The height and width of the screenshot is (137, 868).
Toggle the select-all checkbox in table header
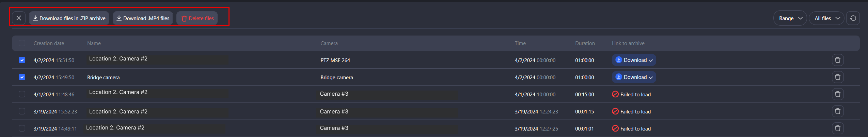coord(22,43)
